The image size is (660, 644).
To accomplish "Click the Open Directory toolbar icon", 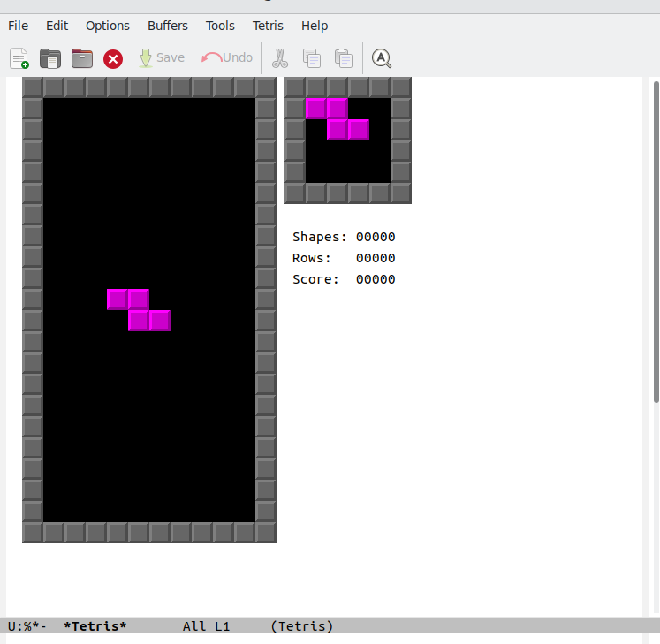I will 82,58.
